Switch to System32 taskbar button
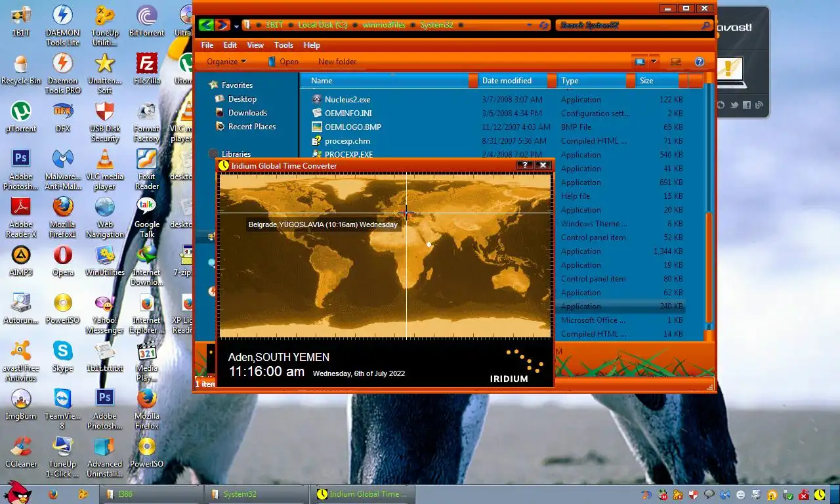The width and height of the screenshot is (840, 504). click(256, 494)
